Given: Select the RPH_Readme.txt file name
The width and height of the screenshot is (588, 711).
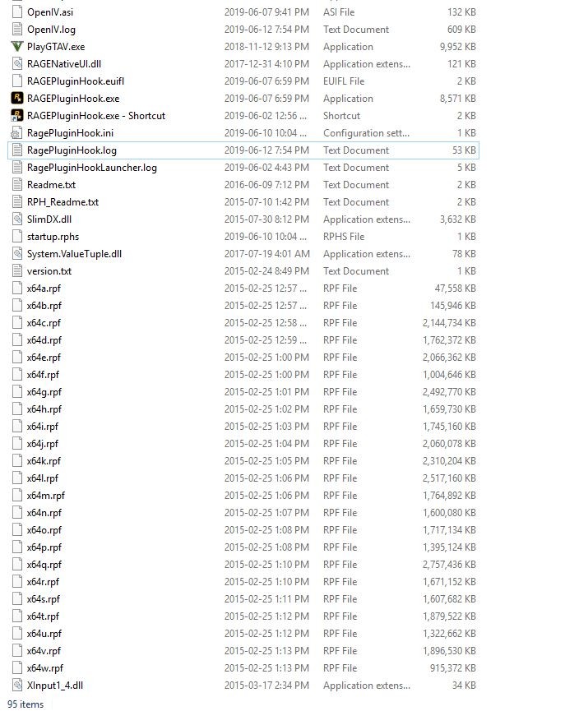Looking at the screenshot, I should coord(63,201).
